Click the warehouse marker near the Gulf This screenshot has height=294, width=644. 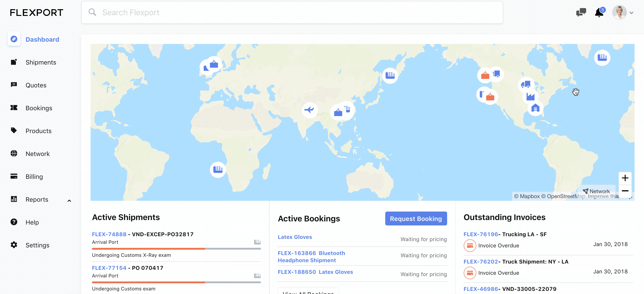click(x=535, y=108)
